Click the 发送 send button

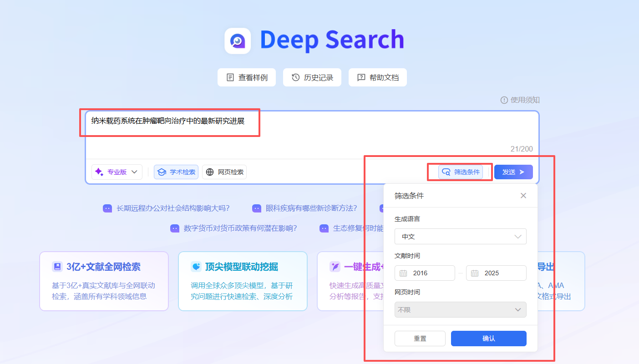point(513,172)
